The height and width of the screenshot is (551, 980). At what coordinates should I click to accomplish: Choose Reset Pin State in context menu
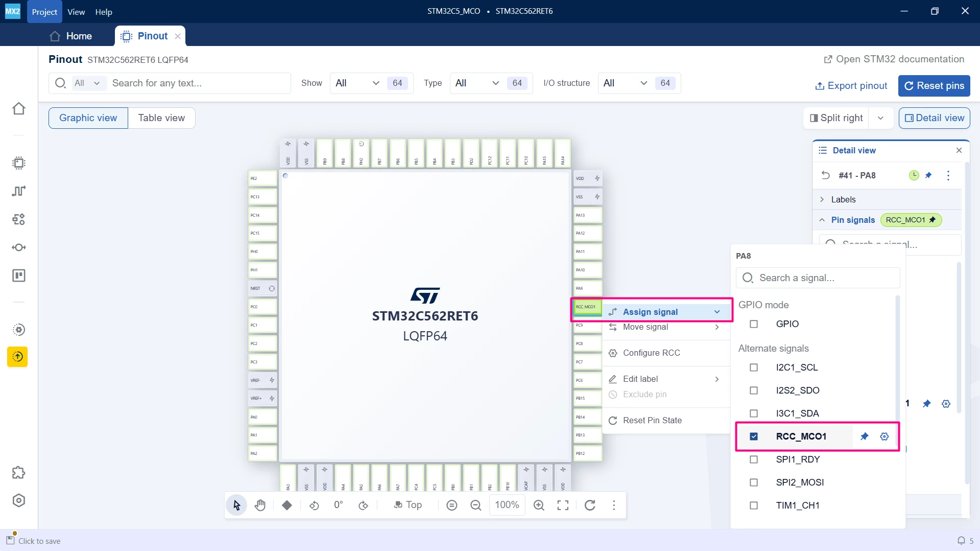point(666,421)
